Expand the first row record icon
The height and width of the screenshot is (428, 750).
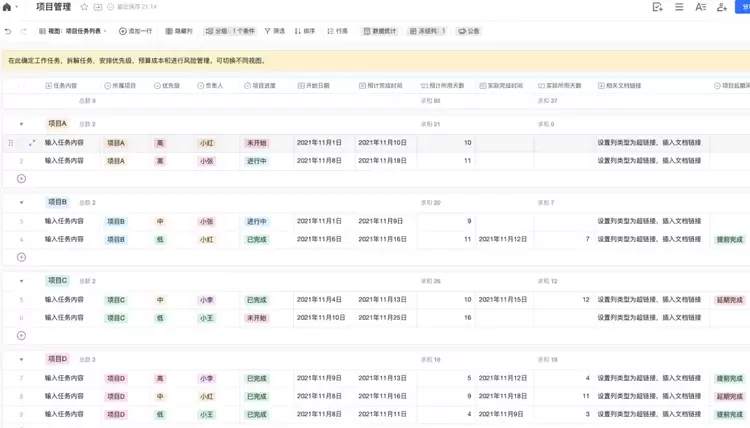coord(32,143)
